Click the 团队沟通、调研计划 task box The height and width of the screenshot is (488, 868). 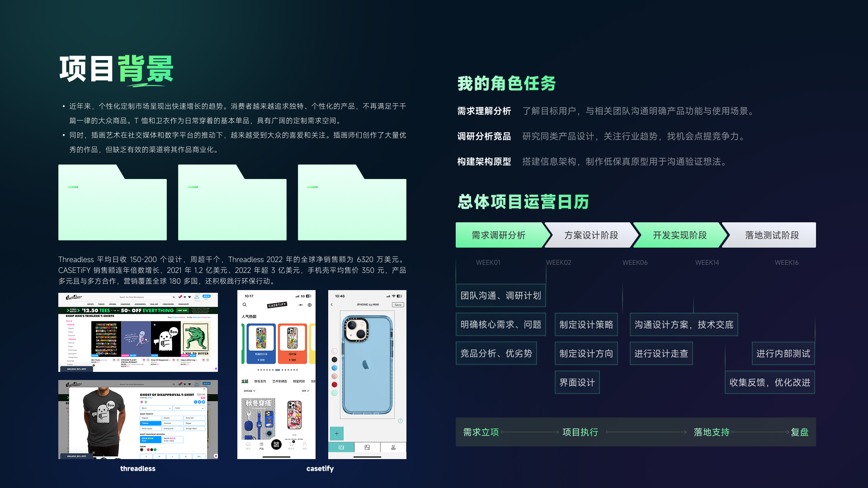[x=501, y=296]
